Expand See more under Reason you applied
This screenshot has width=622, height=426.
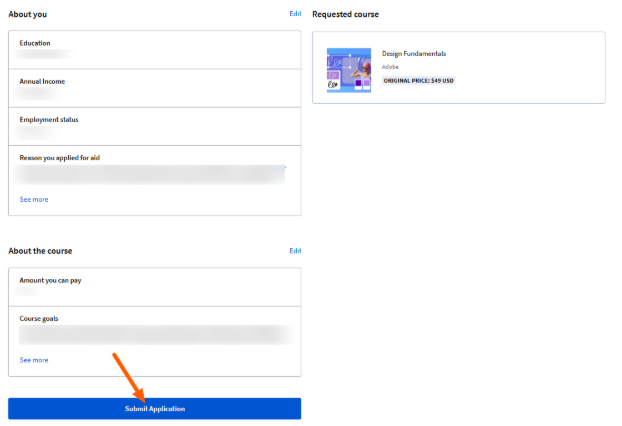pyautogui.click(x=34, y=200)
